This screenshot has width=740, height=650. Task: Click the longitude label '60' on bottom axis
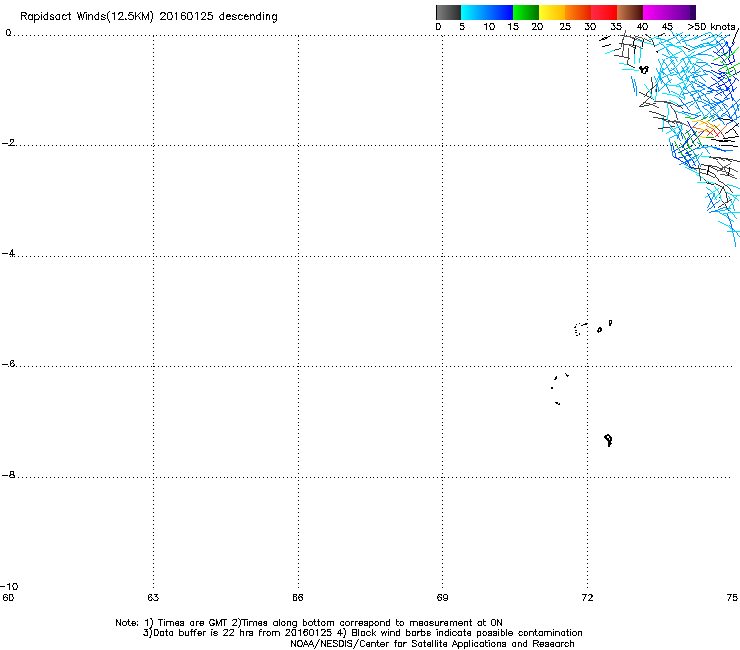(x=8, y=598)
